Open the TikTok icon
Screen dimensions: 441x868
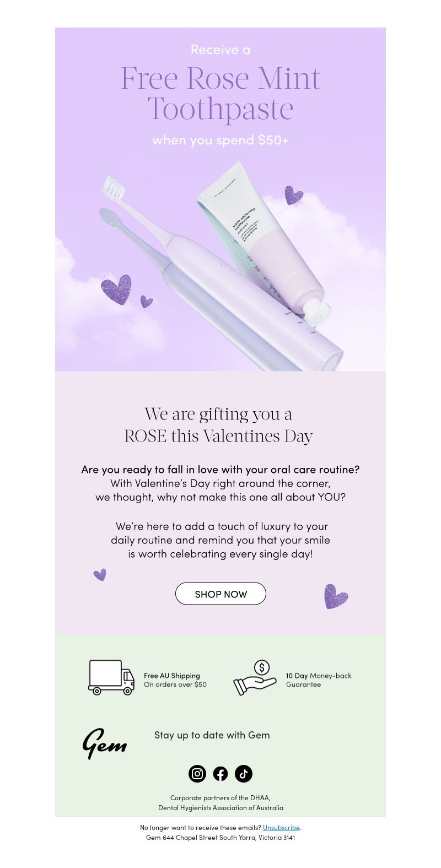pos(244,774)
